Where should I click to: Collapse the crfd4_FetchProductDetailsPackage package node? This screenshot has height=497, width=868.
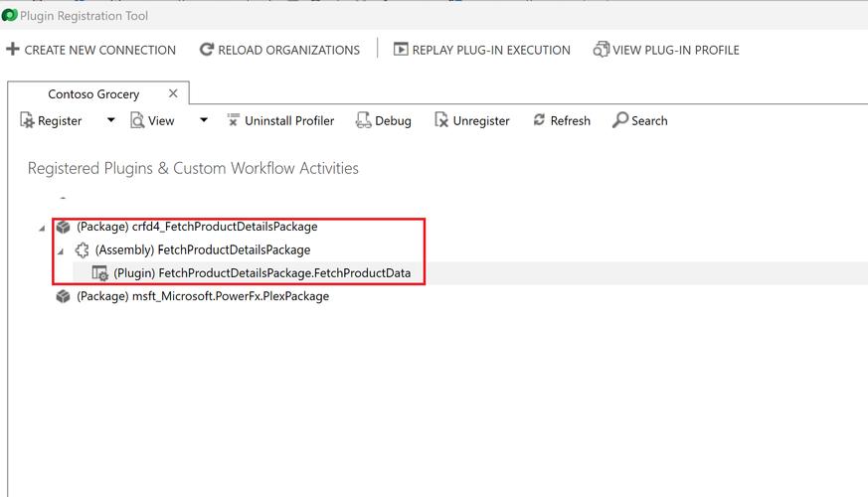click(42, 228)
